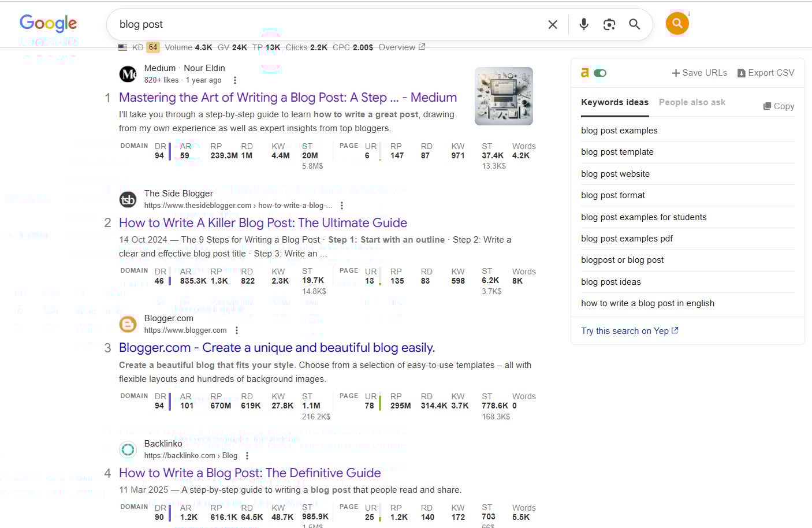Open the Try this search on Yep link
The height and width of the screenshot is (528, 812).
coord(630,331)
